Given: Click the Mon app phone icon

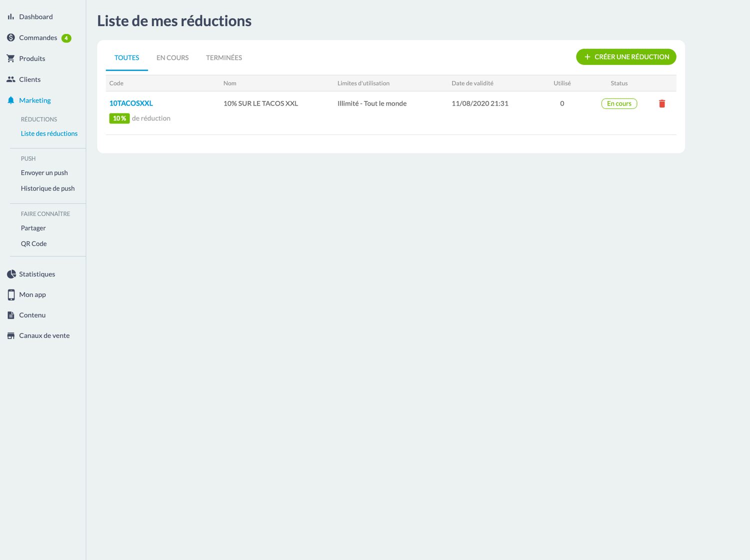Looking at the screenshot, I should (11, 295).
